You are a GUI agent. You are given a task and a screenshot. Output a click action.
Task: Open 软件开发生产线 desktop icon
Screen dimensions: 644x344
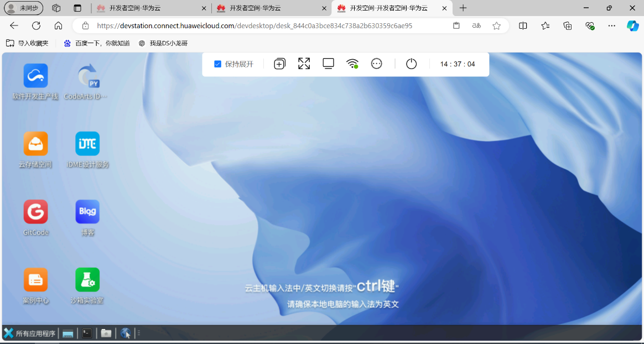point(35,82)
